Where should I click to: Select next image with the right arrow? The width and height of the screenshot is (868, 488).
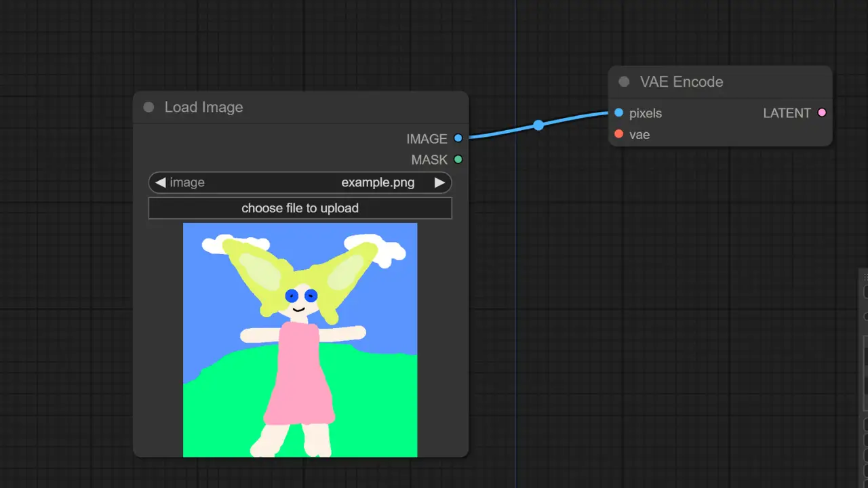439,182
